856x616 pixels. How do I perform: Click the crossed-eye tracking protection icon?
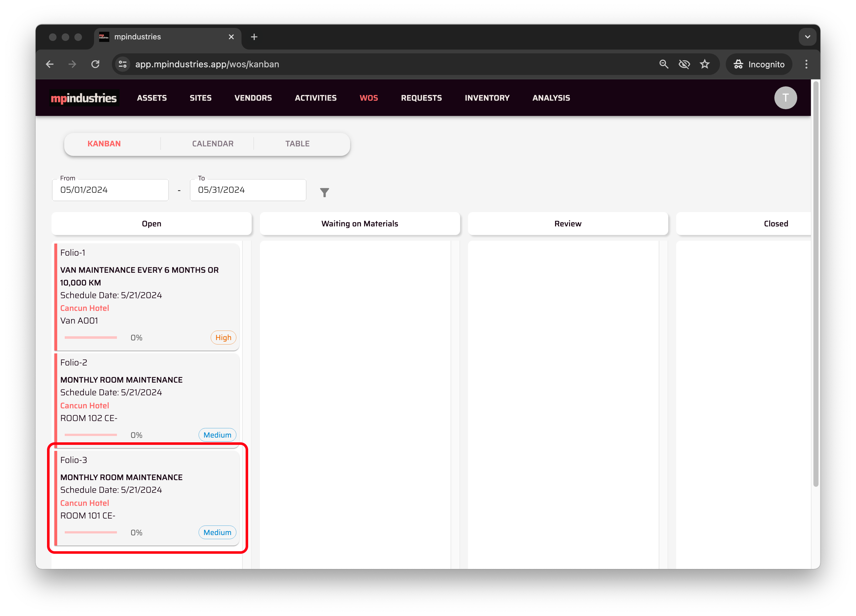(684, 64)
